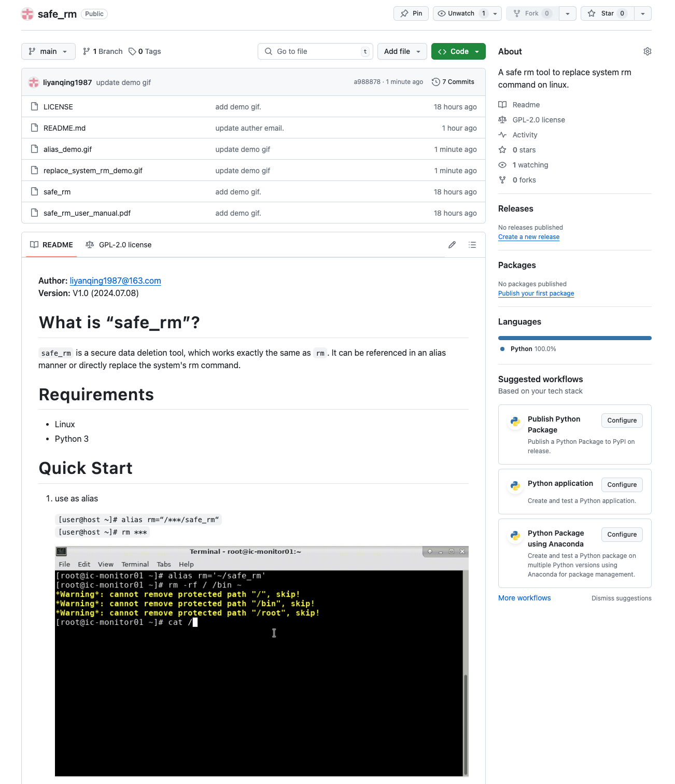Expand the green Code dropdown
This screenshot has width=675, height=784.
458,51
